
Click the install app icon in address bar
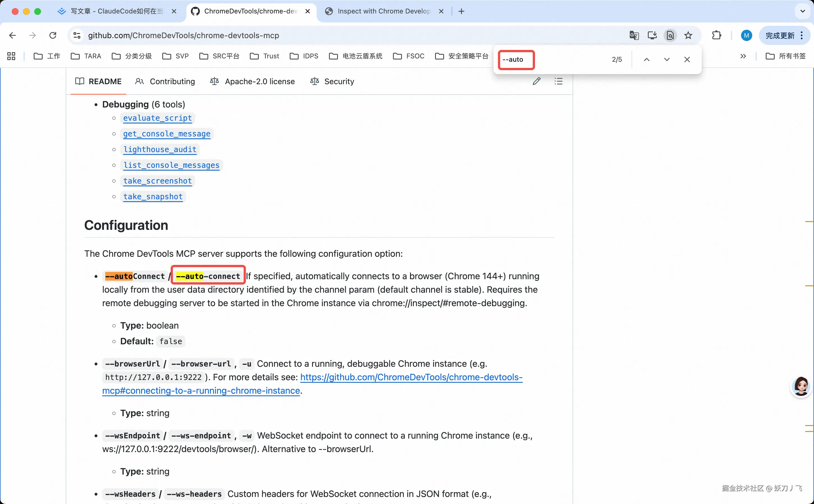[x=652, y=35]
